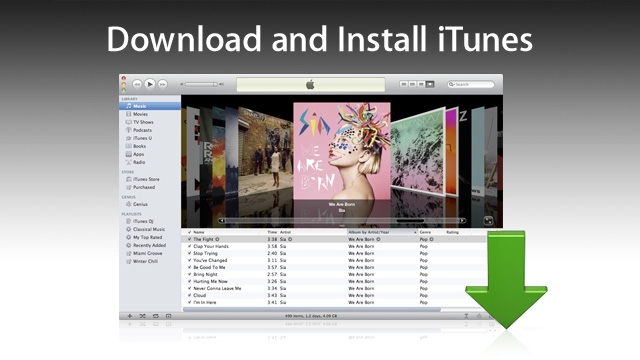This screenshot has height=360, width=640.
Task: Show the artwork viewer button
Action: (x=169, y=316)
